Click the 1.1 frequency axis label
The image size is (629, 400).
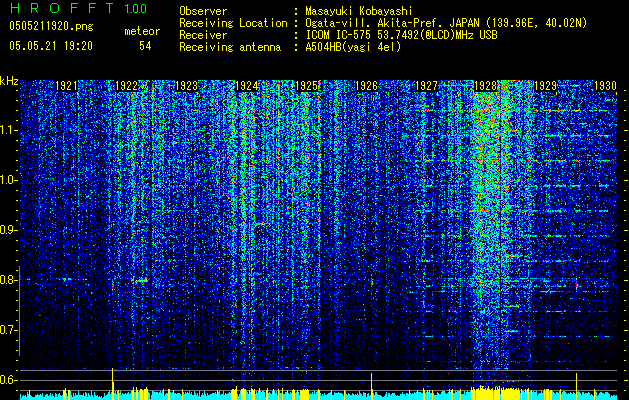tap(9, 130)
